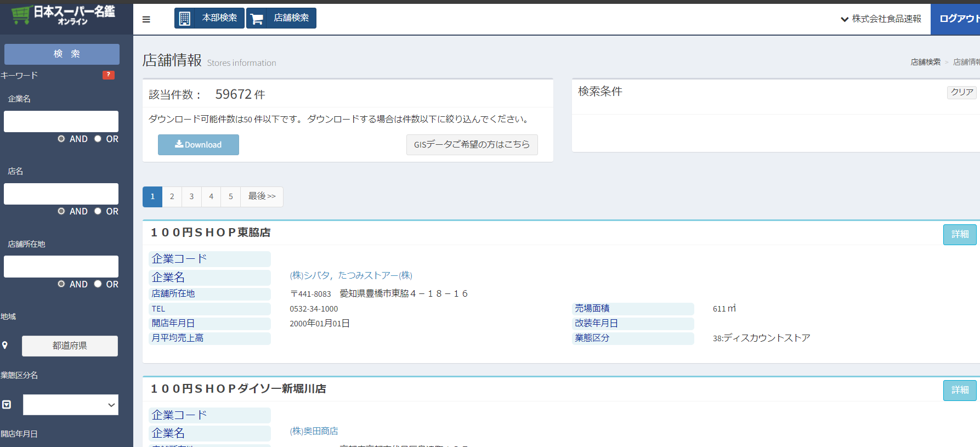This screenshot has width=980, height=447.
Task: Click the Download button with arrow icon
Action: [198, 145]
